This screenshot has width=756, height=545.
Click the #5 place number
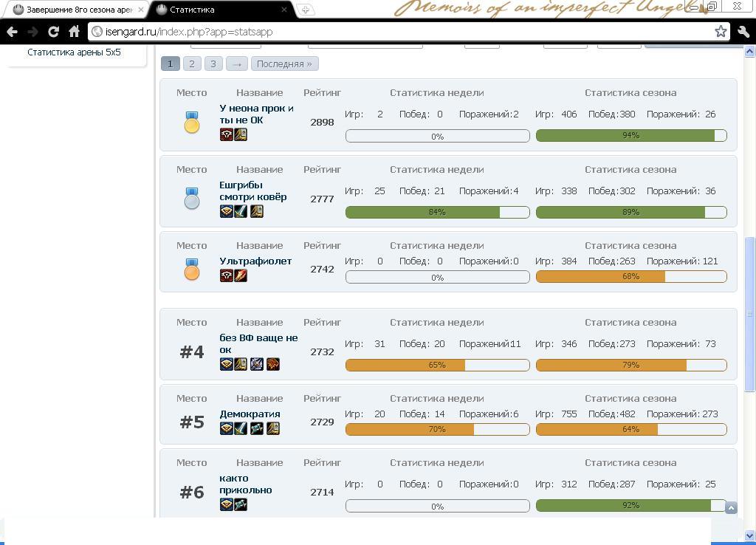[192, 422]
